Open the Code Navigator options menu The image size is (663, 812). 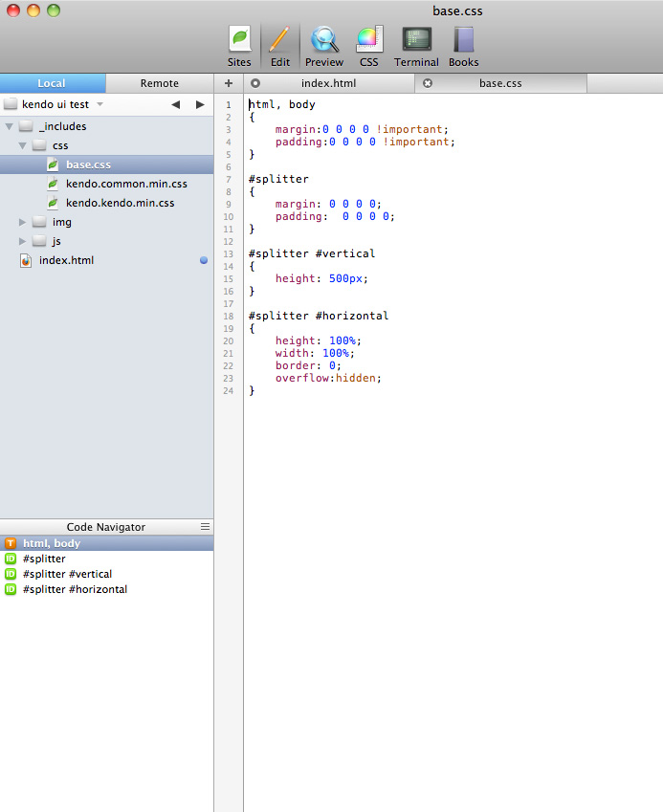coord(205,527)
